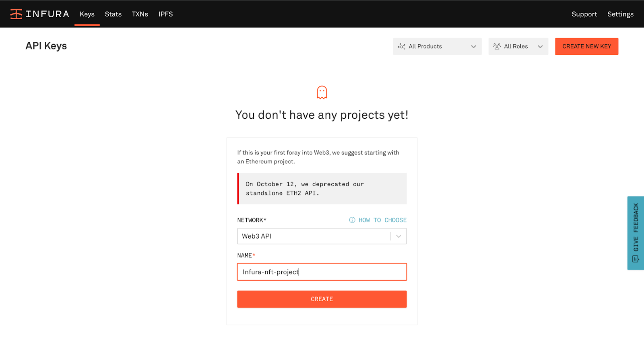
Task: Select the Keys tab
Action: tap(87, 14)
